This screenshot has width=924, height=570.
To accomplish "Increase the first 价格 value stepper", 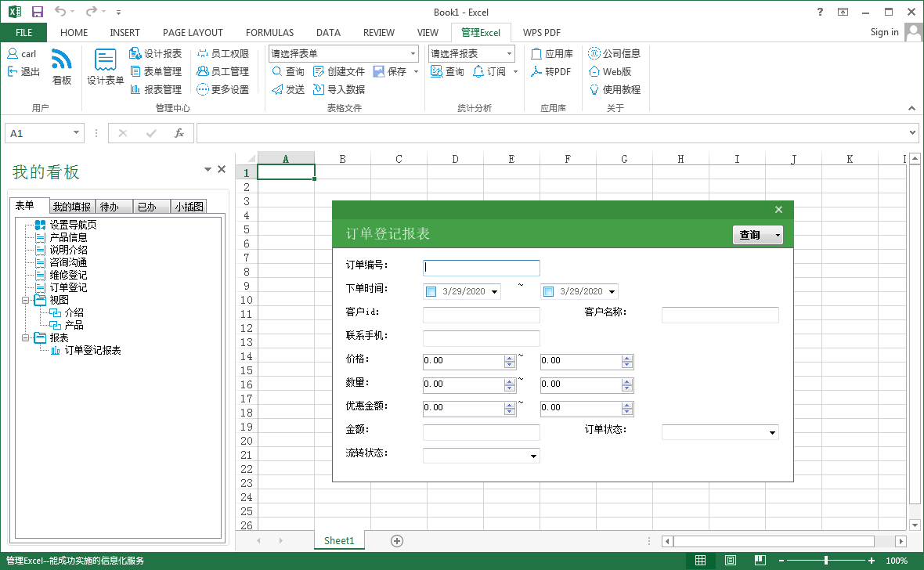I will (x=509, y=358).
